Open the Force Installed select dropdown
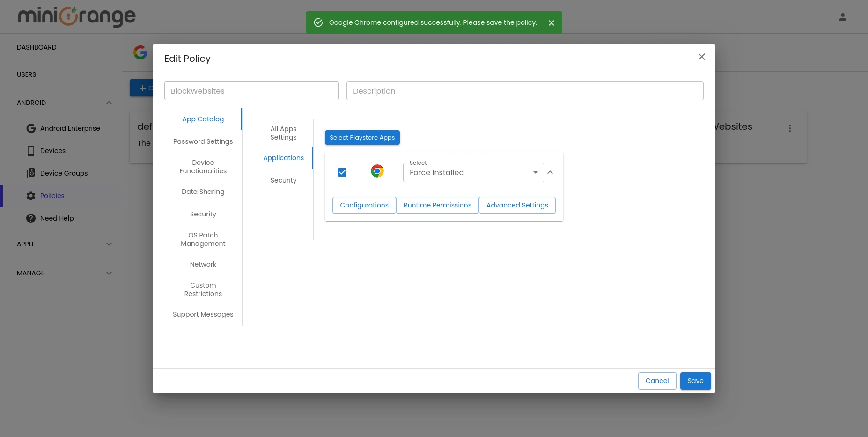This screenshot has height=437, width=868. point(473,173)
